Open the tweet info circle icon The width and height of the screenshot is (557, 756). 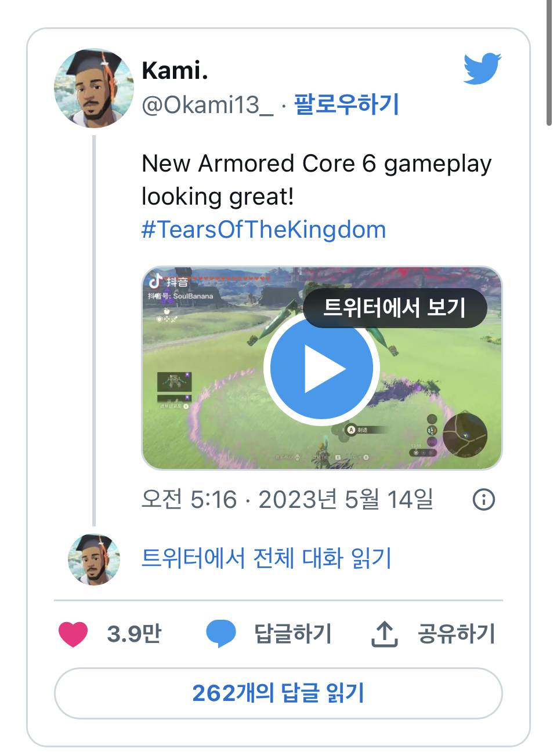pyautogui.click(x=484, y=499)
